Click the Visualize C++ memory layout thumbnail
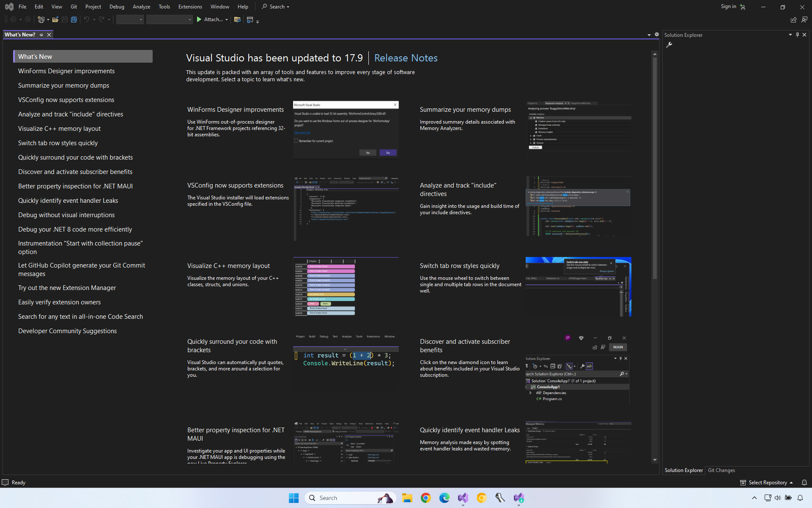 point(346,287)
